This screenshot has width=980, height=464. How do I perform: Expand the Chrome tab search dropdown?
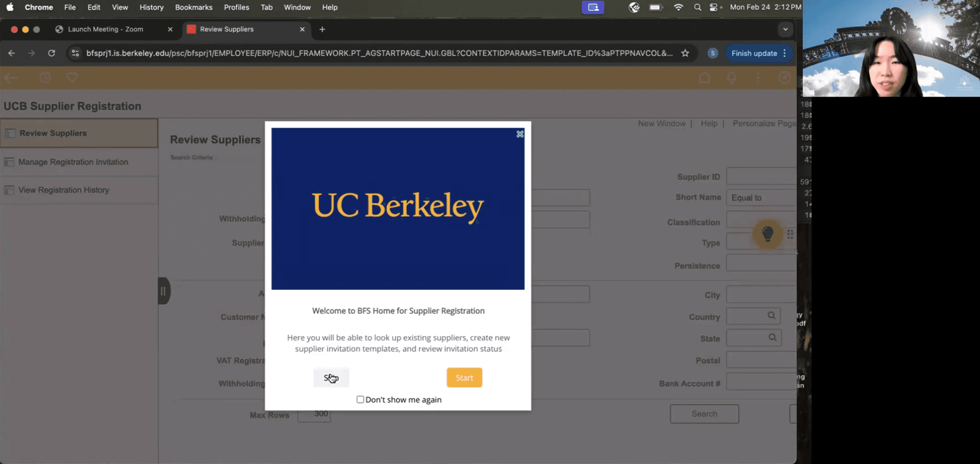(785, 29)
